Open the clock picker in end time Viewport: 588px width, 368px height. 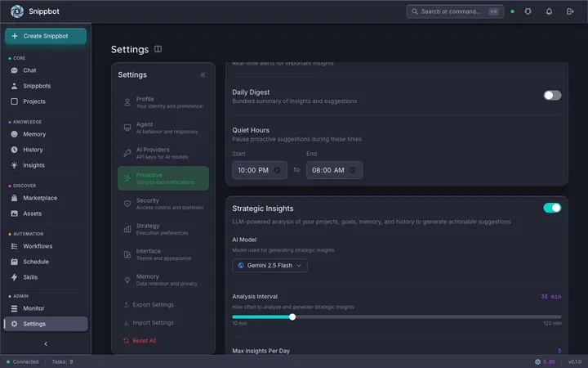pos(352,170)
